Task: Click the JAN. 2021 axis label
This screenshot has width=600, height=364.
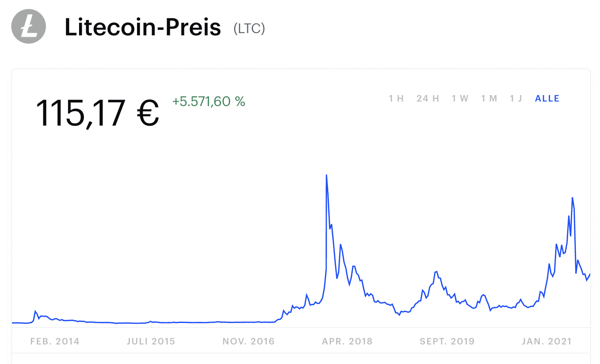Action: tap(547, 341)
